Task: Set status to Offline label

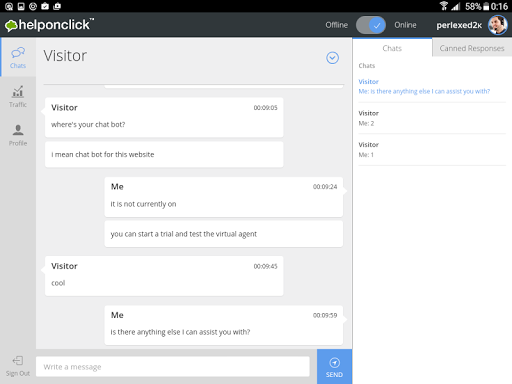Action: click(336, 25)
